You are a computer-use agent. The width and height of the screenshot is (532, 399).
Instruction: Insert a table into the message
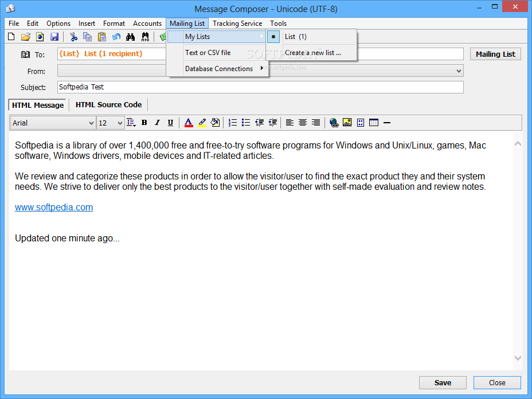point(374,123)
